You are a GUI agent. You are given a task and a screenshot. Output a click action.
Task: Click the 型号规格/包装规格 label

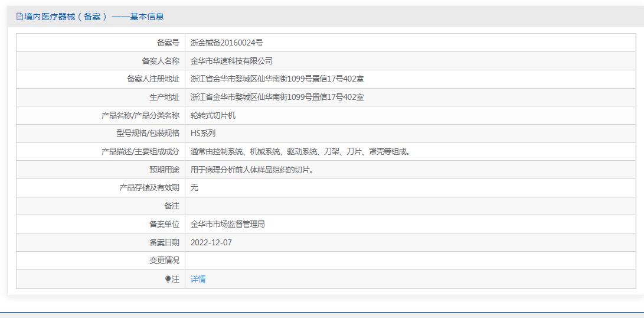click(148, 134)
